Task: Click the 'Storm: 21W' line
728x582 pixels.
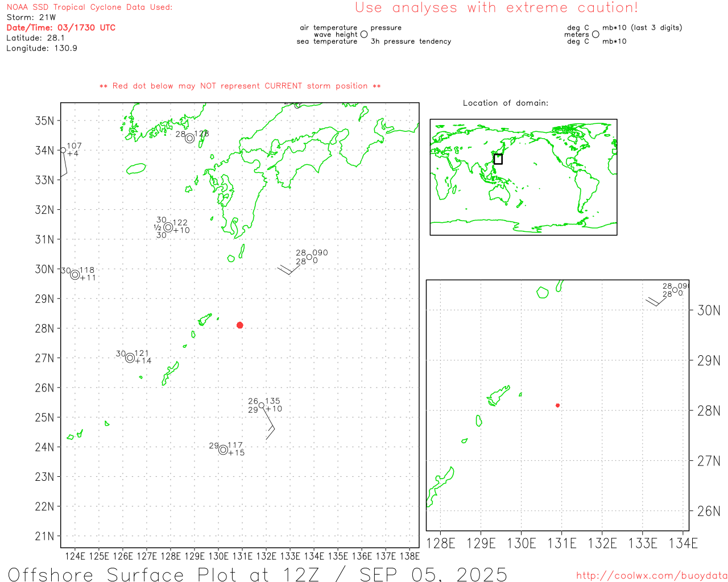Action: click(31, 18)
